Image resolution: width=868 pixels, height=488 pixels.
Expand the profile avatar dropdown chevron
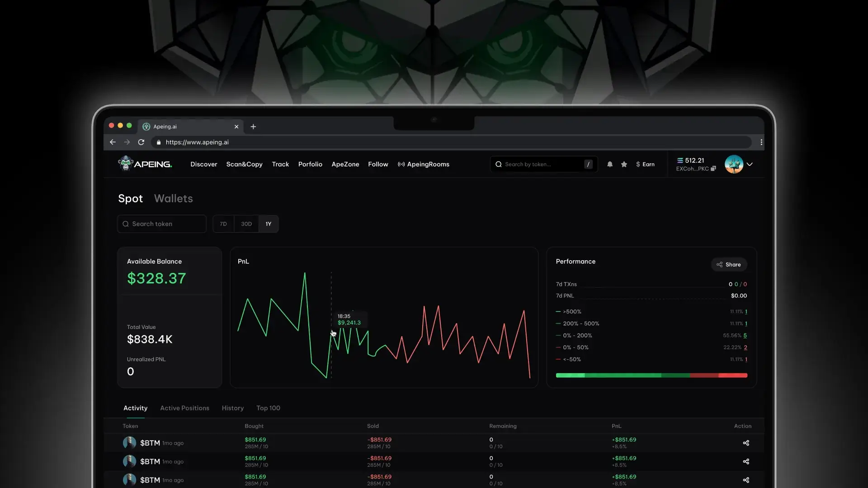pyautogui.click(x=750, y=164)
